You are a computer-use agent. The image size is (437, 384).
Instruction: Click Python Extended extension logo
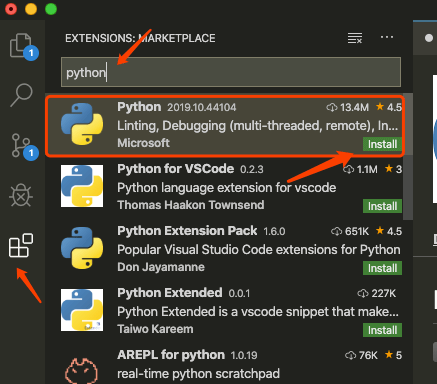coord(82,310)
